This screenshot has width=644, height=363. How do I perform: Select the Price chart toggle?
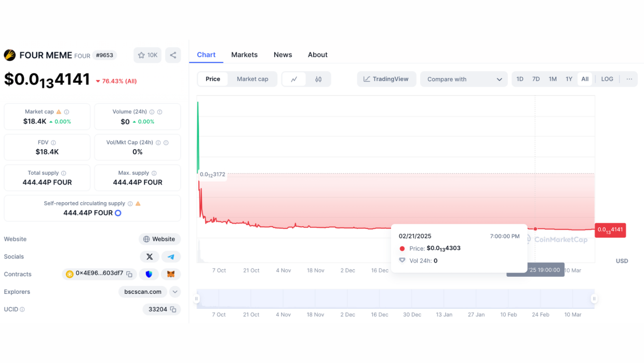pos(213,79)
